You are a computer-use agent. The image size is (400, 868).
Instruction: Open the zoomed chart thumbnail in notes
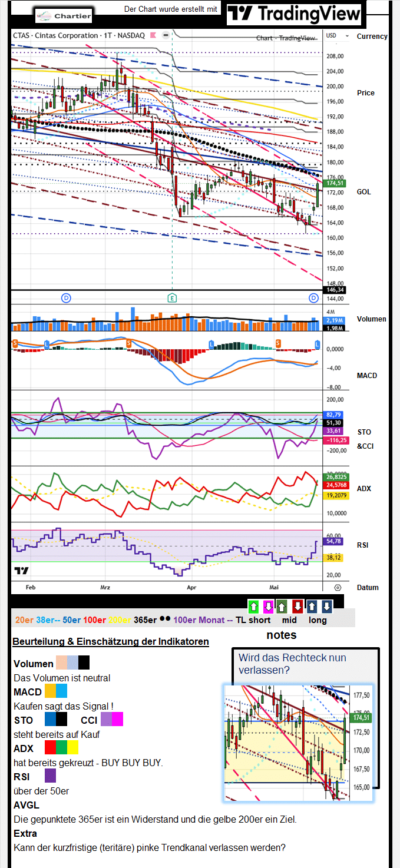(x=298, y=743)
